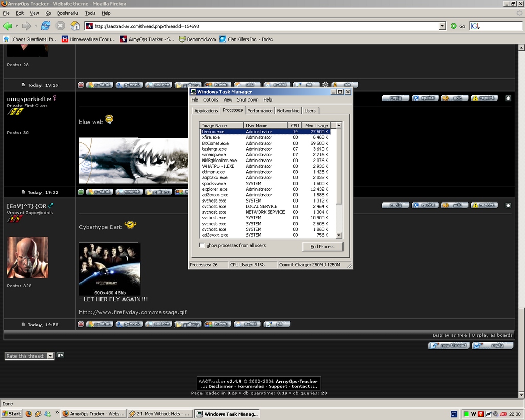Image resolution: width=525 pixels, height=420 pixels.
Task: Jump to top from omgsparkieftw's post arrow
Action: tap(508, 98)
